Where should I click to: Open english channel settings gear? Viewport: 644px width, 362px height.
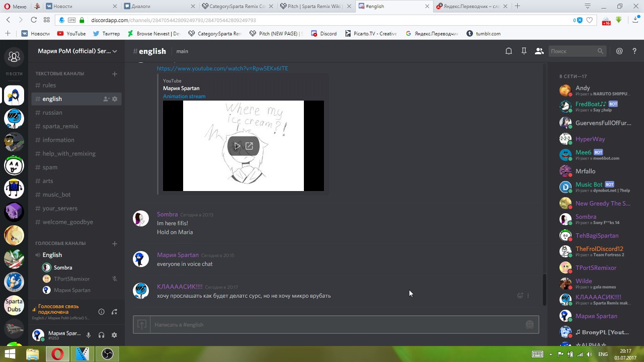[x=115, y=99]
